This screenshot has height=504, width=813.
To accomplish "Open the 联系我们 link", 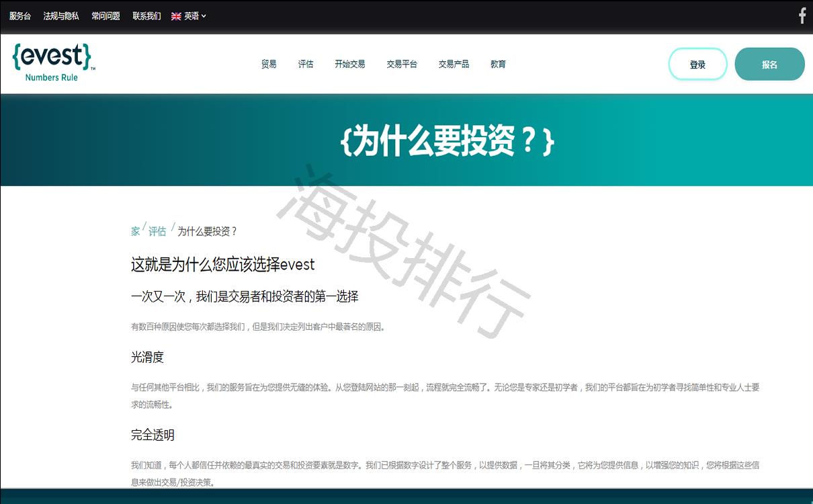I will 146,16.
